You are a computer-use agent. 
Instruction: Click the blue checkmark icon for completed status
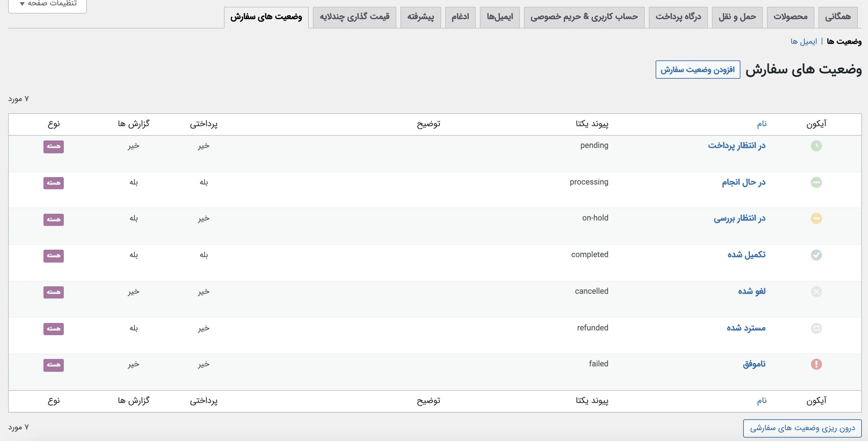(816, 255)
